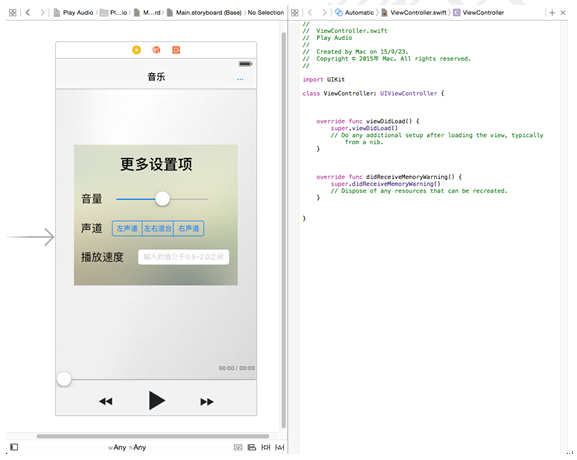577x460 pixels.
Task: Select the yellow View Controller scene dock icon
Action: (137, 50)
